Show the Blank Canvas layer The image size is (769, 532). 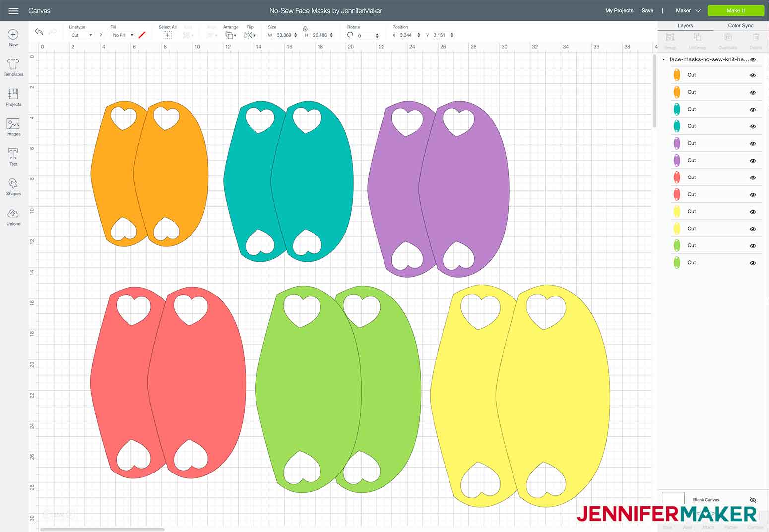pyautogui.click(x=753, y=500)
